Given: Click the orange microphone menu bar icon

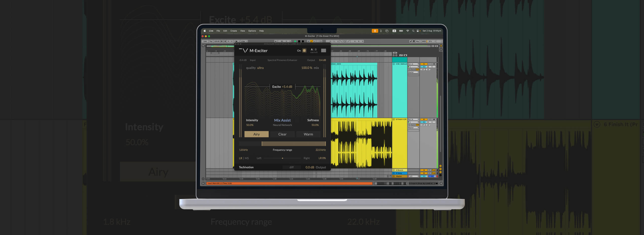Looking at the screenshot, I should (375, 31).
